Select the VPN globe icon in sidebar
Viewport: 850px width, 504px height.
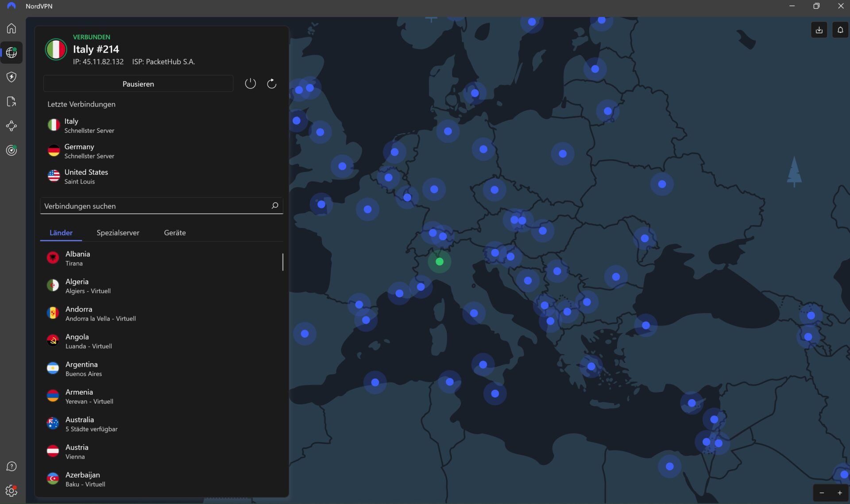click(x=12, y=53)
